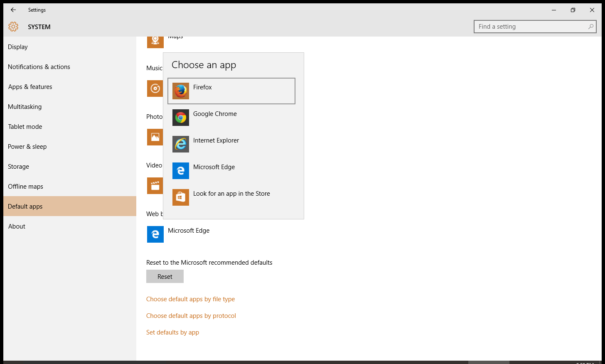Go back using the back arrow
This screenshot has height=364, width=605.
(13, 10)
